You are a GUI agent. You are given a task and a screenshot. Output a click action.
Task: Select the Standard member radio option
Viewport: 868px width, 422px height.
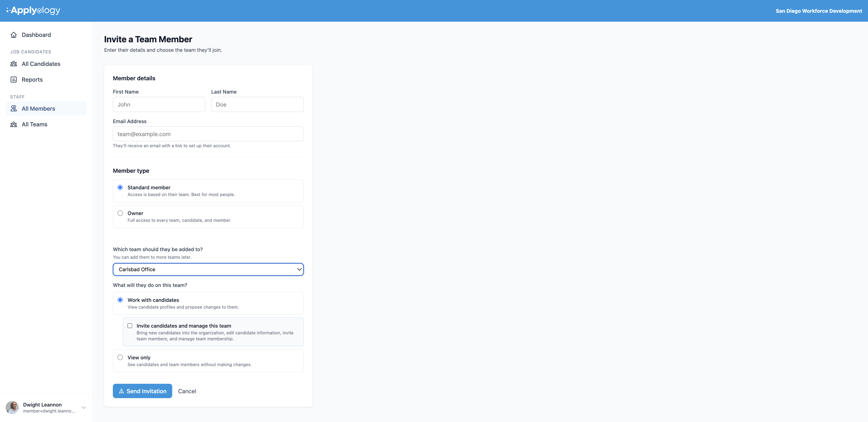click(x=120, y=187)
